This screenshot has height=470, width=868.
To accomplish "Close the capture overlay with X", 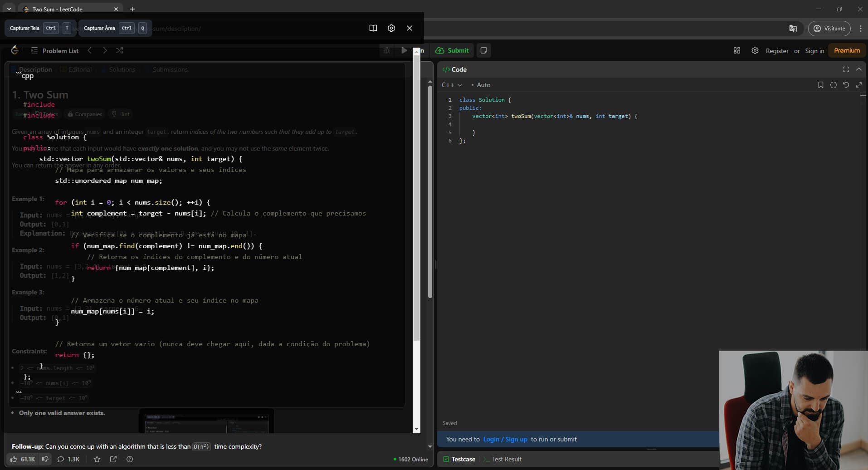I will (410, 28).
